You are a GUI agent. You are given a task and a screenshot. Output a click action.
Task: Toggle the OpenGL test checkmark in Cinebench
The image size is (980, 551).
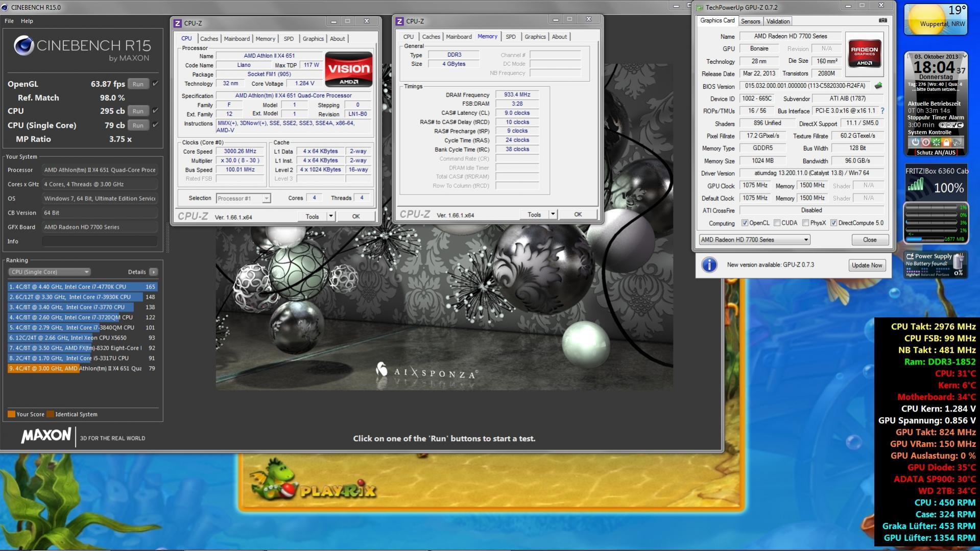point(155,83)
